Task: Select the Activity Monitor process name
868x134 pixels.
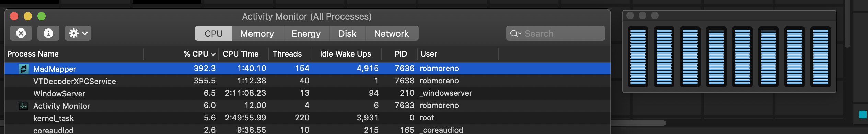Action: click(x=61, y=106)
